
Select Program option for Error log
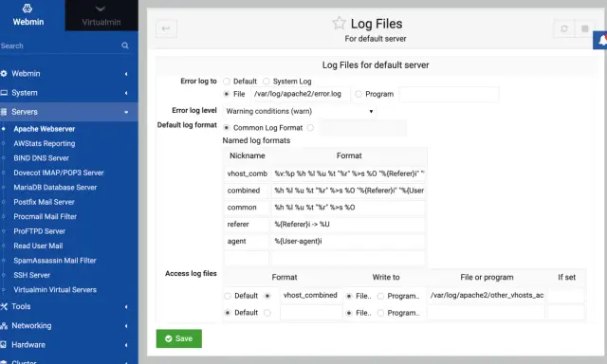click(359, 94)
